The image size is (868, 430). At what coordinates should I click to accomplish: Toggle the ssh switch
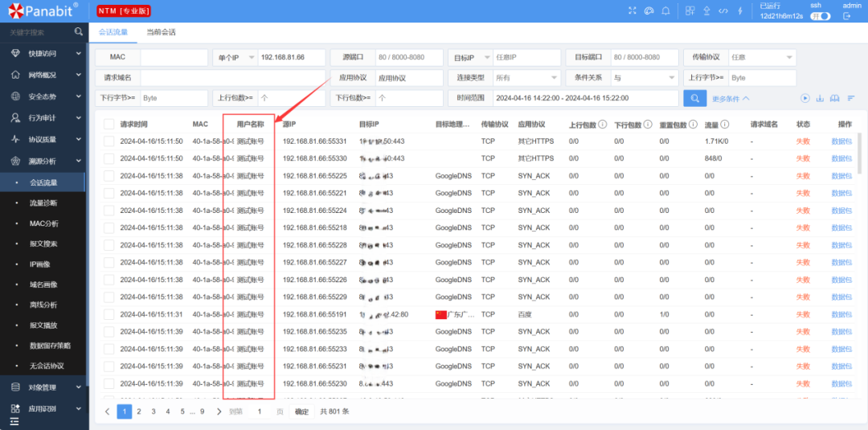click(x=820, y=16)
